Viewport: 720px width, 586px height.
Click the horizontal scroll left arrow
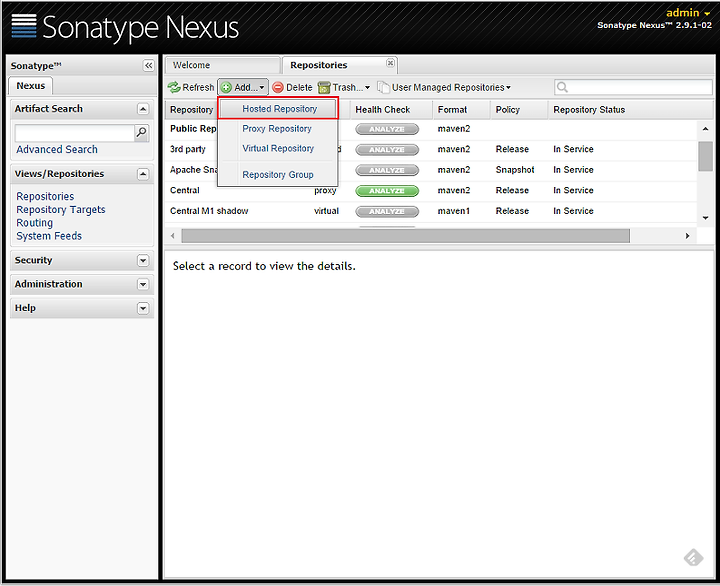point(173,236)
